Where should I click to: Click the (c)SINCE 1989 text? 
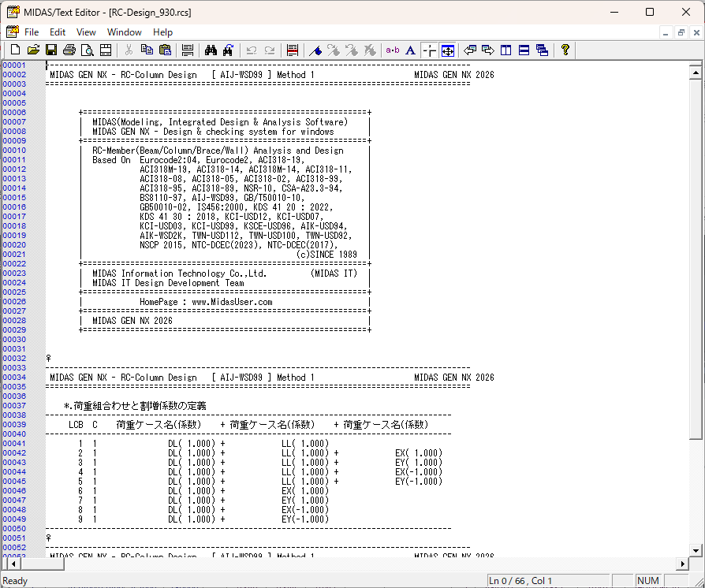[326, 255]
